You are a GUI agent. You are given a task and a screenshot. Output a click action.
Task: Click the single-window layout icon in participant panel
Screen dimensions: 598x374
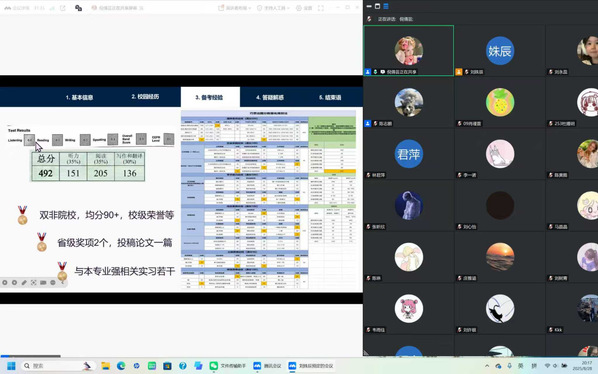pos(377,6)
